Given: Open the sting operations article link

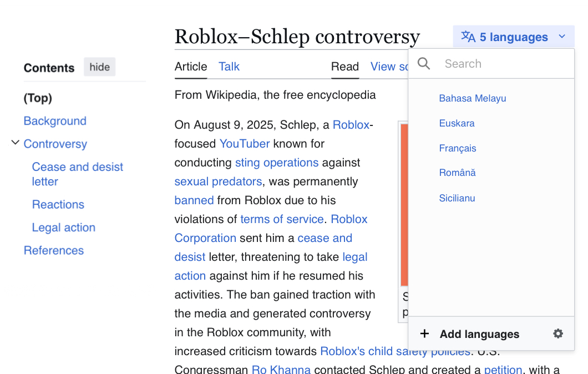Looking at the screenshot, I should click(x=277, y=163).
